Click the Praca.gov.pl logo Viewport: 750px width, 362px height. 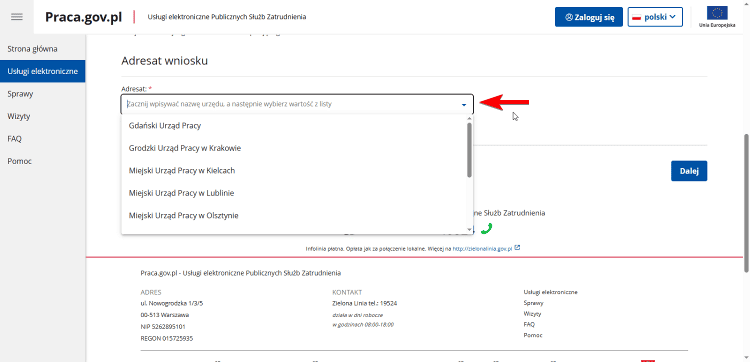click(x=84, y=17)
